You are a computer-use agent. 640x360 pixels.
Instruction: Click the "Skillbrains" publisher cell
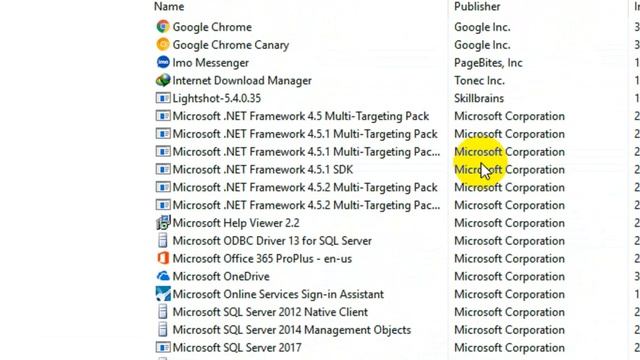point(479,98)
